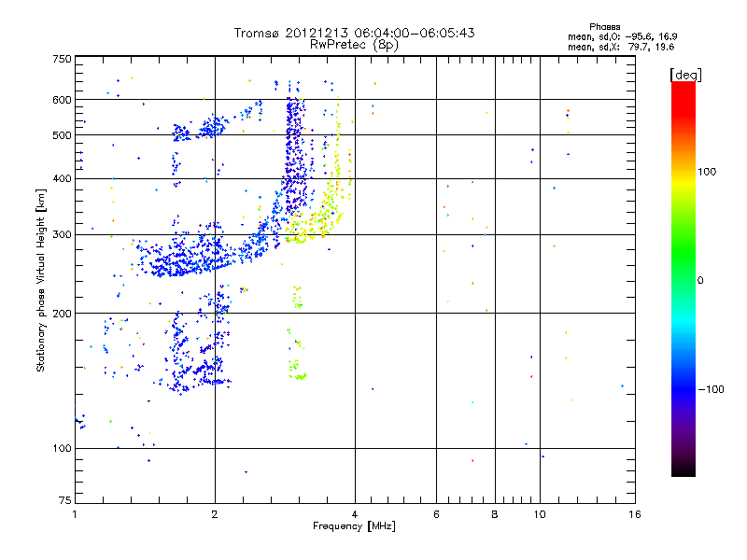Click the y-axis tick label '600'
This screenshot has height=560, width=747.
point(63,100)
